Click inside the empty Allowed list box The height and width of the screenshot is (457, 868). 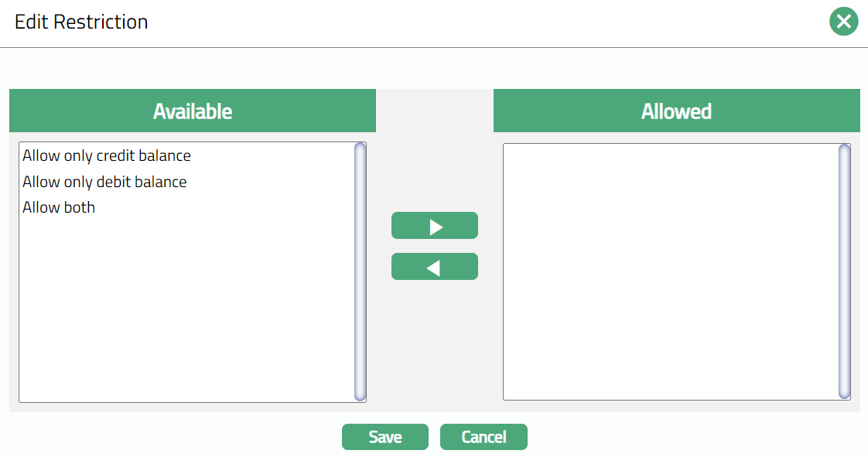(670, 271)
